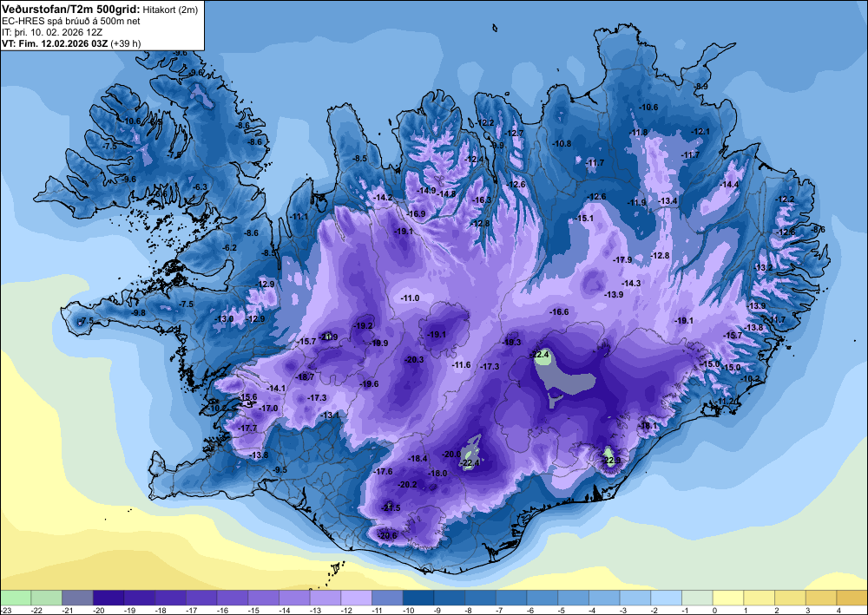Click the '(+39 h)' forecast offset text
Image resolution: width=868 pixels, height=615 pixels.
point(126,43)
